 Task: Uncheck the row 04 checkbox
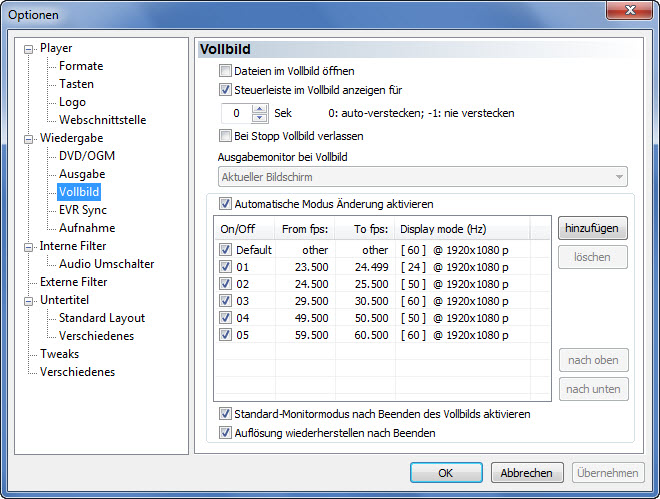225,318
